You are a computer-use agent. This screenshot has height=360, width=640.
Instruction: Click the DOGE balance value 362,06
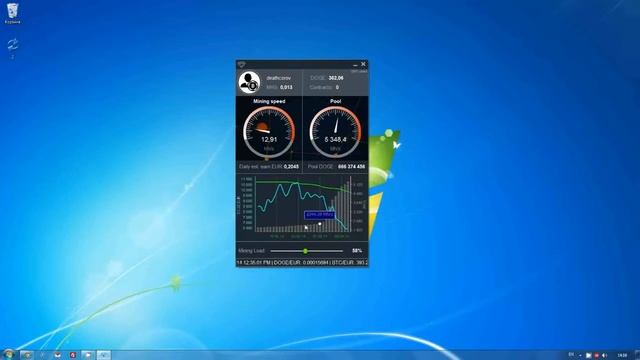(336, 78)
